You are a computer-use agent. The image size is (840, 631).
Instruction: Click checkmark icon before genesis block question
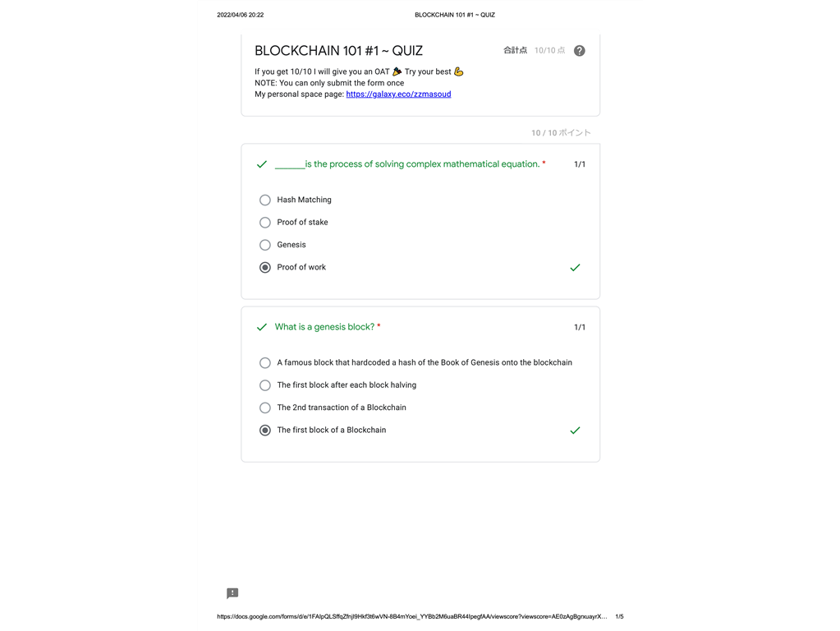(262, 327)
